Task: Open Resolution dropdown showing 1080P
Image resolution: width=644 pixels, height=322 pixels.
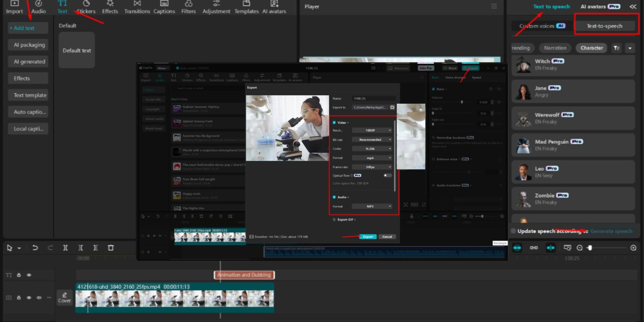Action: coord(372,130)
